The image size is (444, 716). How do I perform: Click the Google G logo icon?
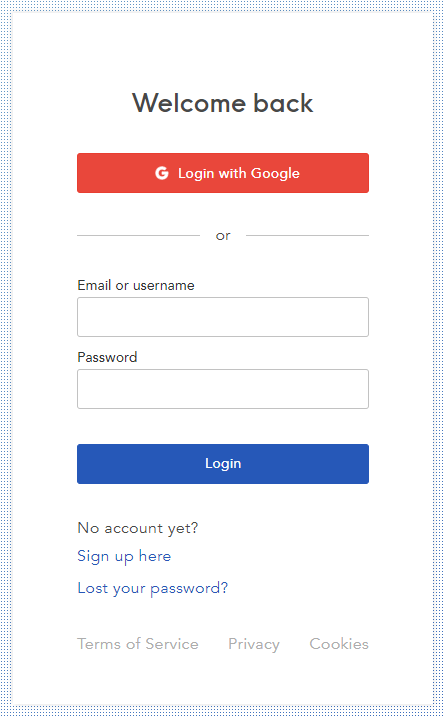pyautogui.click(x=162, y=173)
